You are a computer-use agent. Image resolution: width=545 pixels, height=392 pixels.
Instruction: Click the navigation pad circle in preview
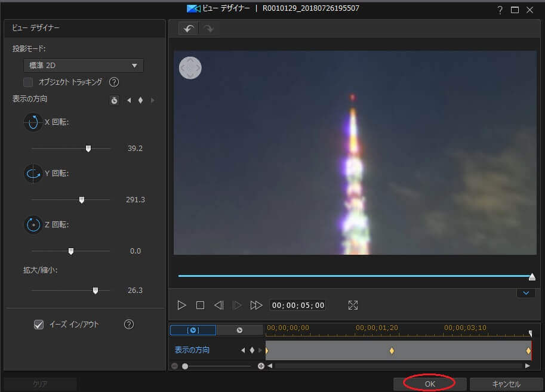[x=190, y=68]
